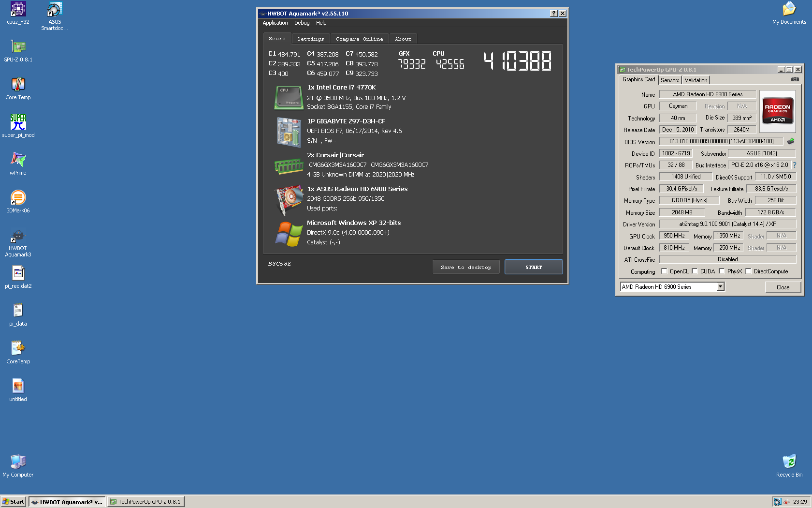Click the BIOS Version field in GPU-Z

point(721,141)
